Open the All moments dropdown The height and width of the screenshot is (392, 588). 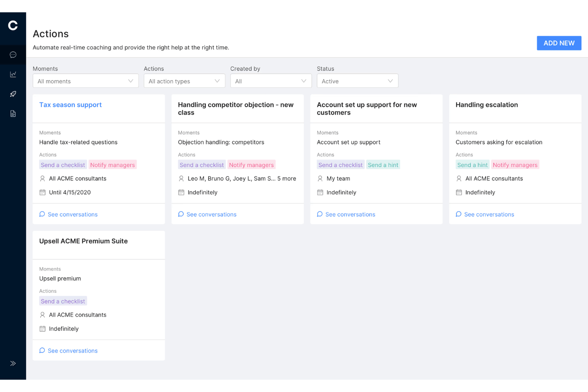[x=85, y=81]
